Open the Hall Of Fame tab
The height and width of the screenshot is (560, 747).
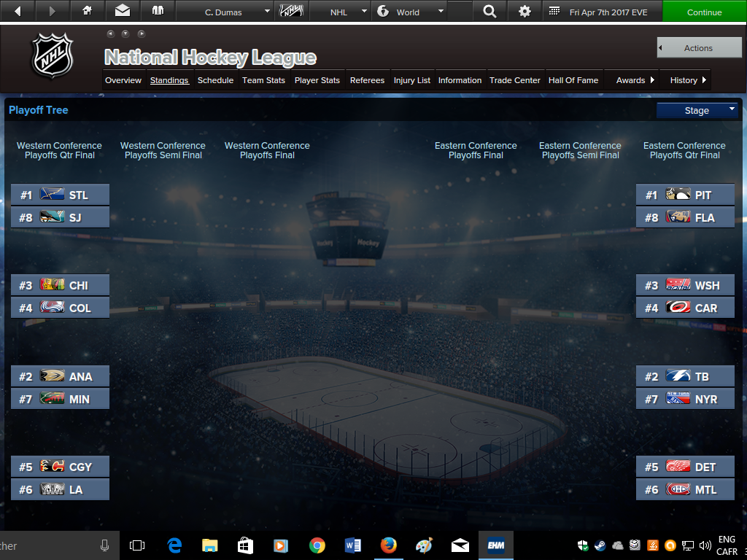point(573,80)
